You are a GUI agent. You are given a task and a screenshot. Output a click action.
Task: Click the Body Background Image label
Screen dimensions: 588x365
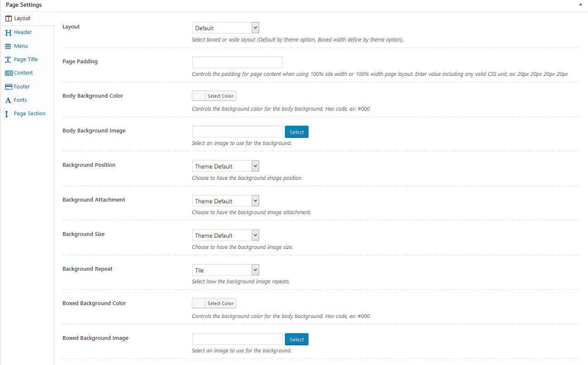94,131
